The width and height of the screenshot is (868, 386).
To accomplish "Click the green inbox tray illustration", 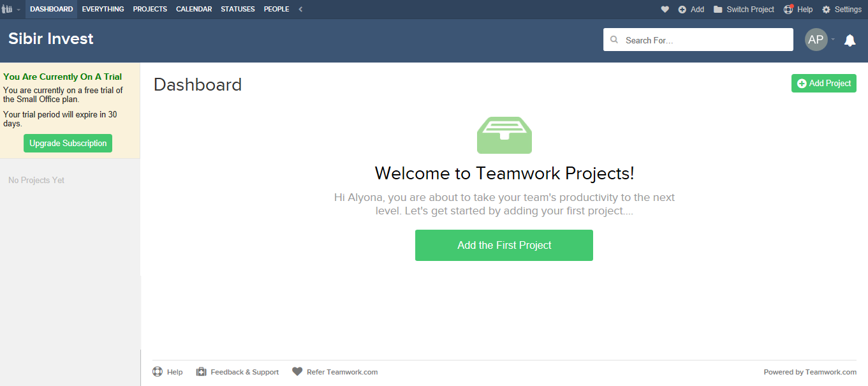I will tap(504, 135).
